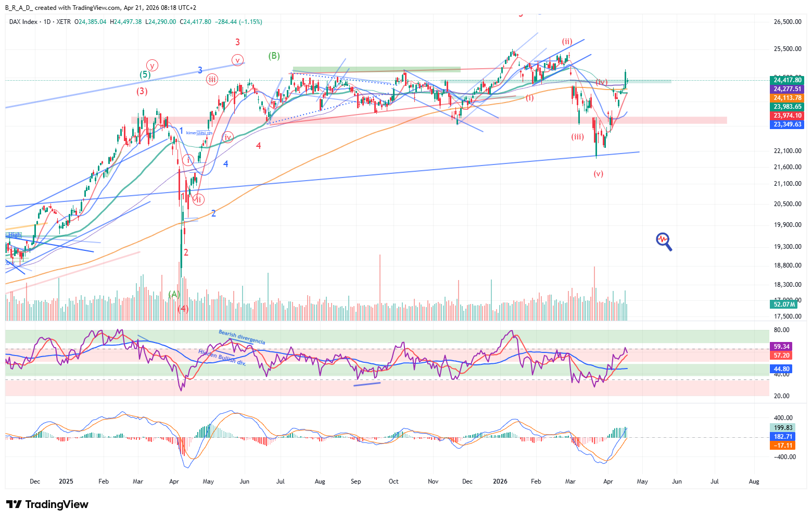Select the circled 'ii' wave marker near April low

[198, 199]
